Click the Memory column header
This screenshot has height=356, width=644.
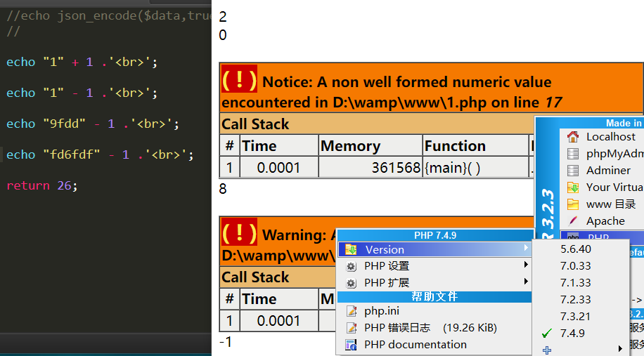tap(350, 146)
